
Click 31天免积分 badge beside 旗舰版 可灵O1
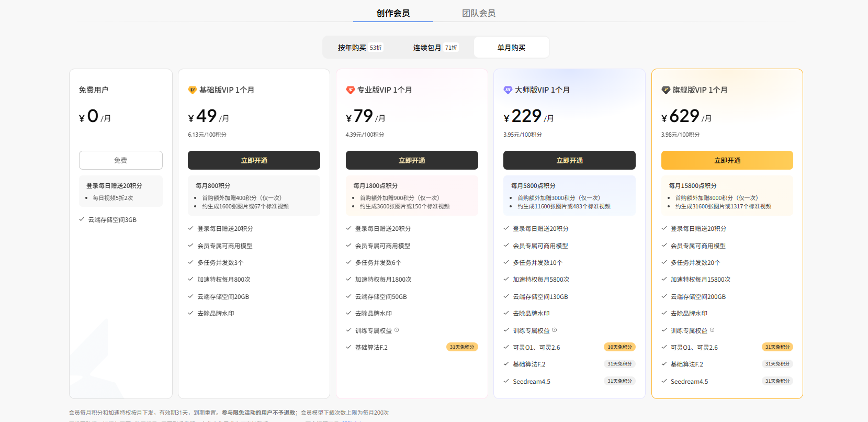(777, 347)
